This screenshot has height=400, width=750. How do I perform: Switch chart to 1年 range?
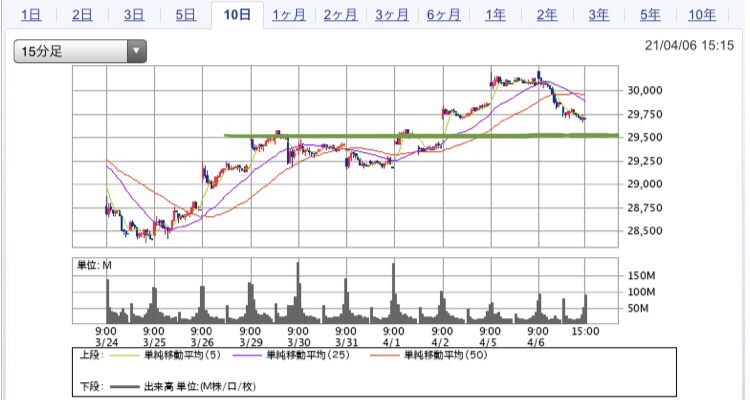tap(496, 15)
